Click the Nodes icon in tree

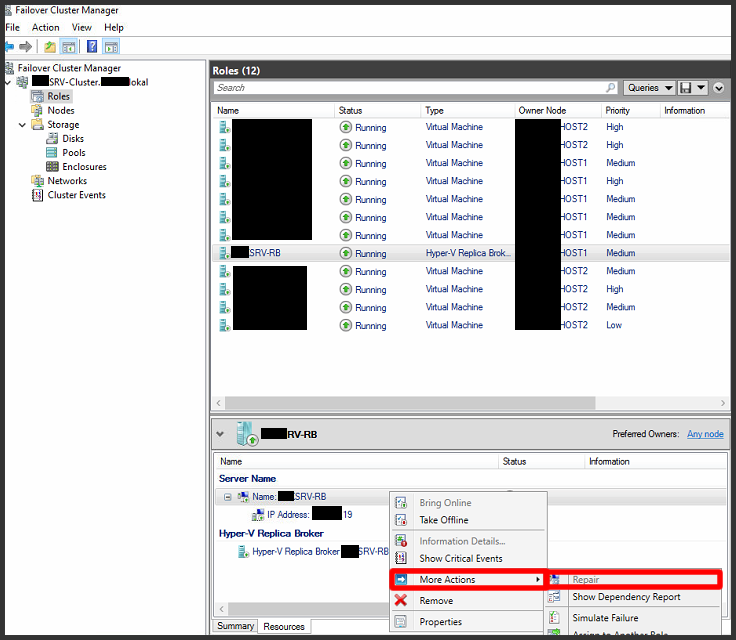pyautogui.click(x=37, y=110)
